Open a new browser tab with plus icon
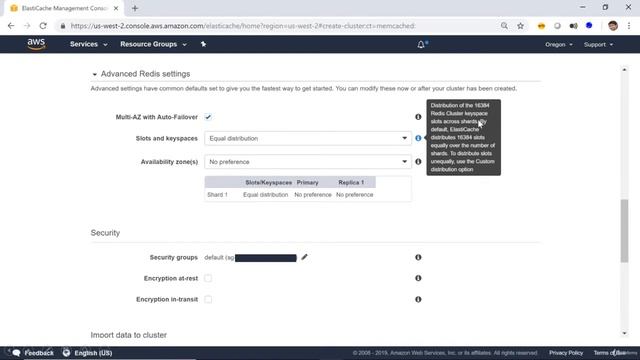This screenshot has width=640, height=360. point(135,8)
